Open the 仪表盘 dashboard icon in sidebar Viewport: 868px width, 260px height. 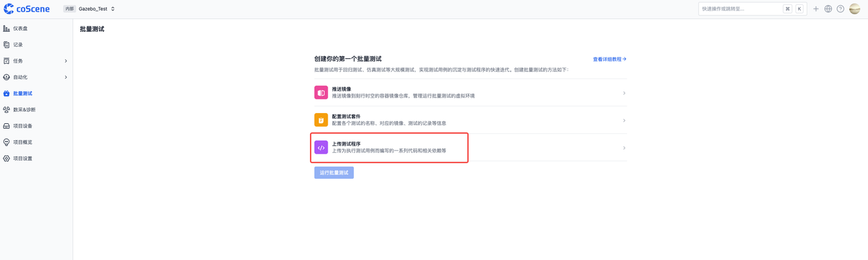tap(7, 28)
